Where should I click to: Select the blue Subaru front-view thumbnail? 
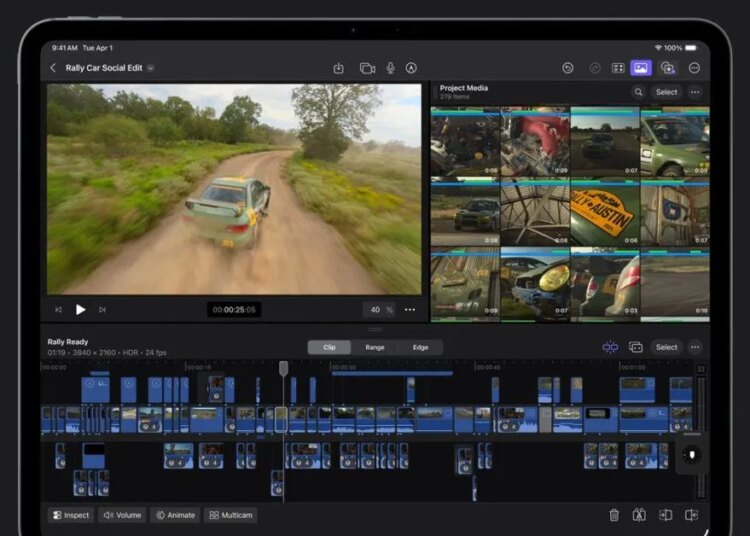(465, 211)
